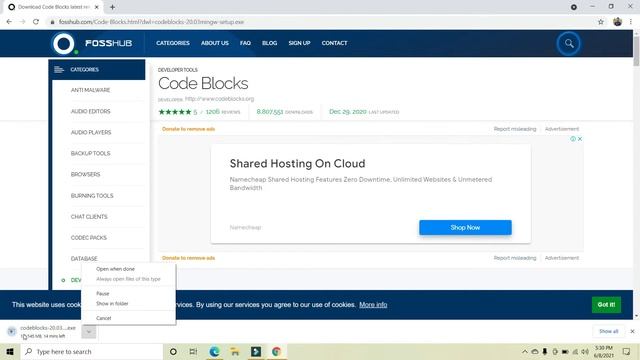
Task: Open More info cookie link
Action: click(x=373, y=304)
